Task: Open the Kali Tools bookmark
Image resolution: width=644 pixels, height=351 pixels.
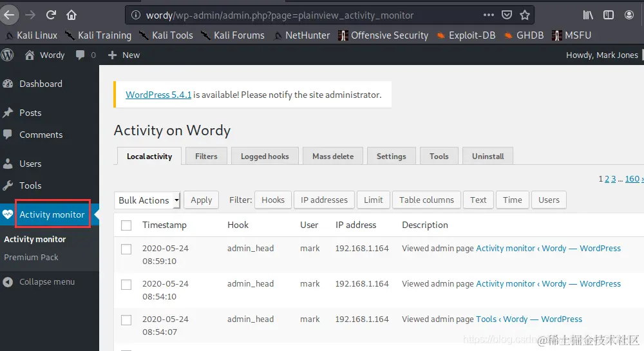Action: (166, 35)
